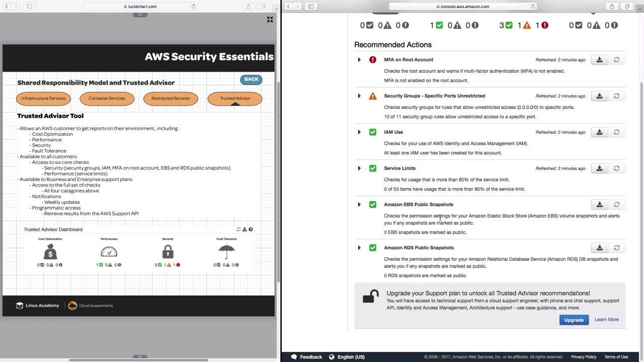The image size is (644, 362).
Task: Click the help icon on Trusted Advisor Dashboard image
Action: 251,229
